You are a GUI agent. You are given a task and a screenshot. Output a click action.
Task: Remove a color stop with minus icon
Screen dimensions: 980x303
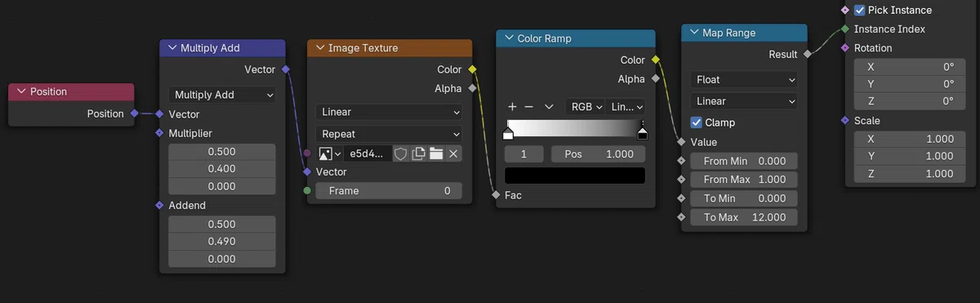tap(528, 107)
